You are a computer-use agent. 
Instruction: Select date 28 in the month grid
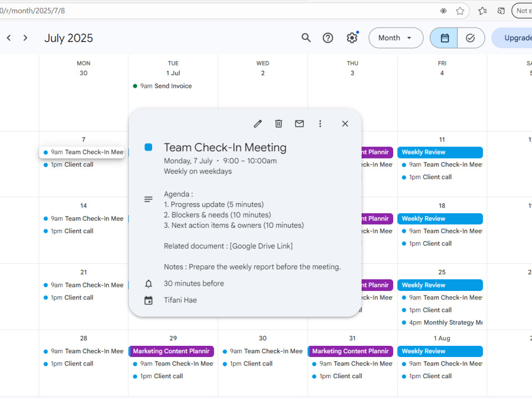coord(84,338)
